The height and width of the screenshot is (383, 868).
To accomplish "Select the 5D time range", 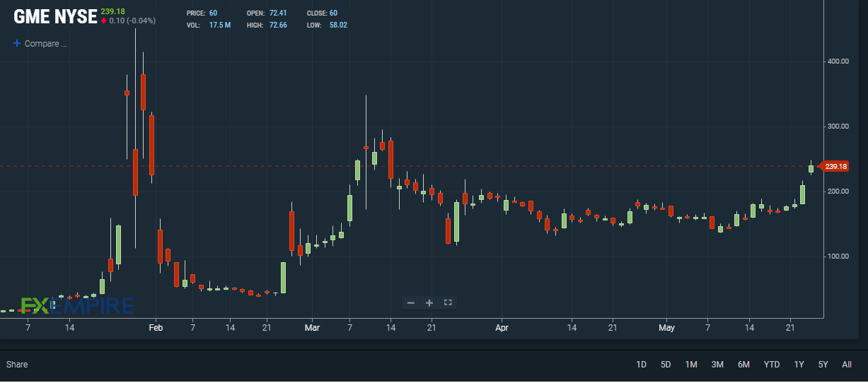I will [666, 365].
